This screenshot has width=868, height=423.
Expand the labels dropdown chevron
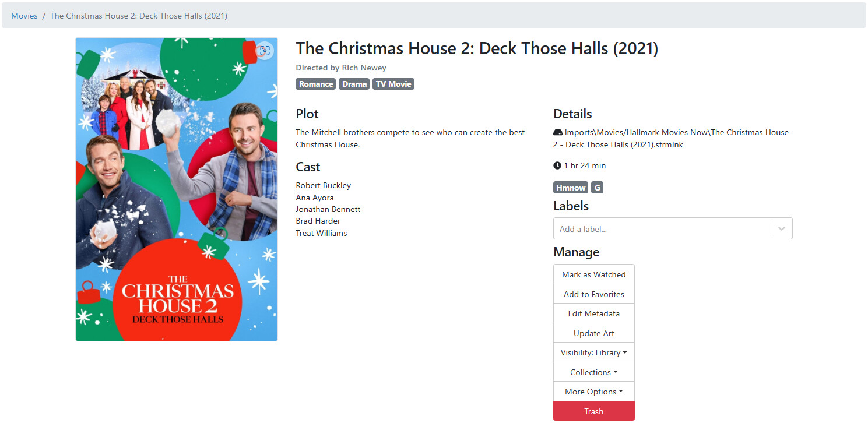(782, 229)
